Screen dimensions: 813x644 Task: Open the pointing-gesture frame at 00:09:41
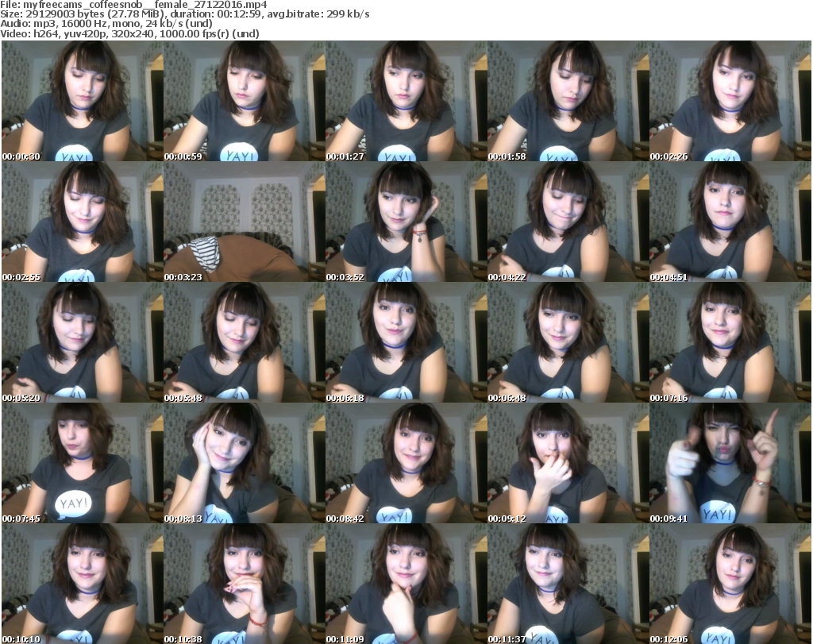pyautogui.click(x=730, y=464)
